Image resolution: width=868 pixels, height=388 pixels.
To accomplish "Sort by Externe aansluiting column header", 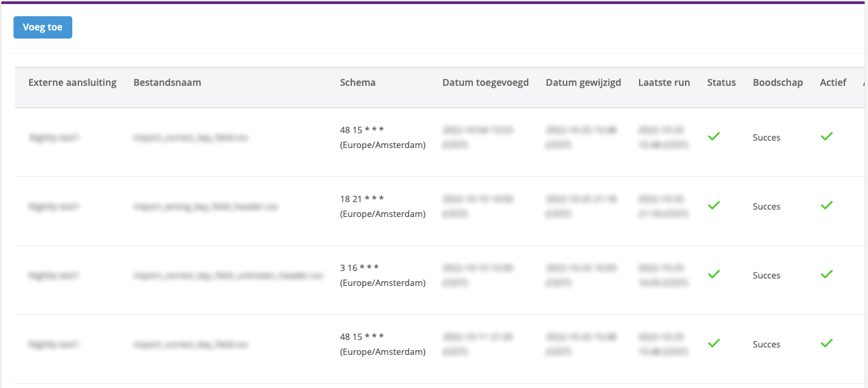I will pos(72,82).
